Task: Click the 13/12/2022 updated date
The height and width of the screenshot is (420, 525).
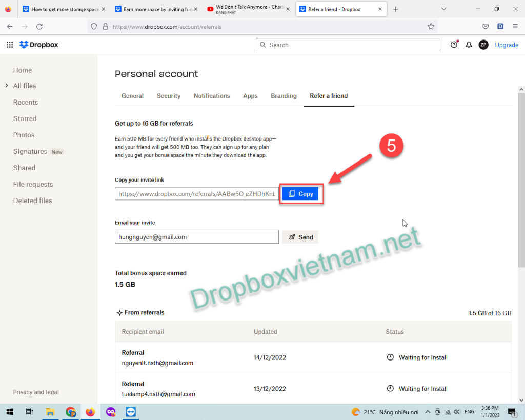Action: click(270, 389)
